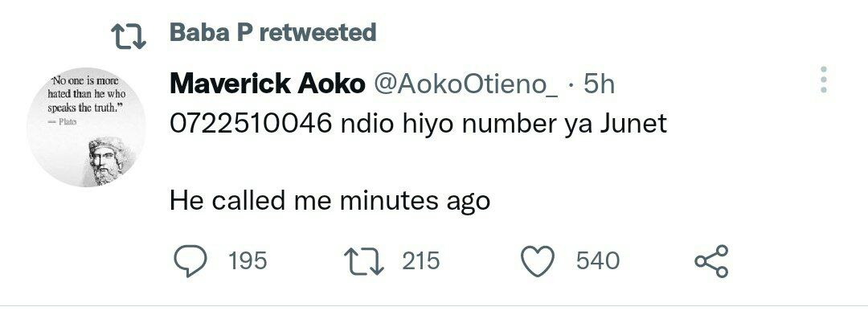Image resolution: width=868 pixels, height=311 pixels.
Task: Open the round profile picture thumbnail
Action: pos(86,127)
